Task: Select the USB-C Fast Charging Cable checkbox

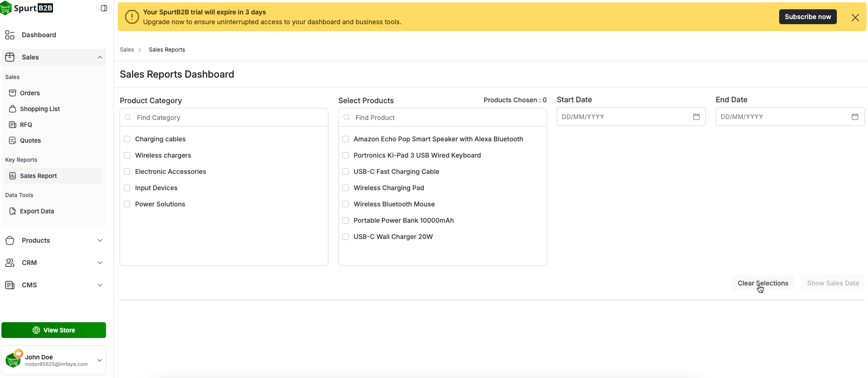Action: pyautogui.click(x=346, y=172)
